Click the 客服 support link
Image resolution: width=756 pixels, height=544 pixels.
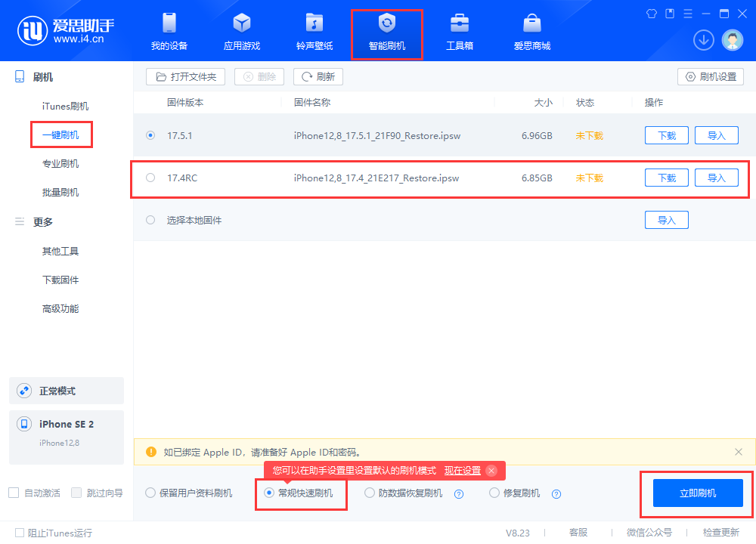click(578, 533)
